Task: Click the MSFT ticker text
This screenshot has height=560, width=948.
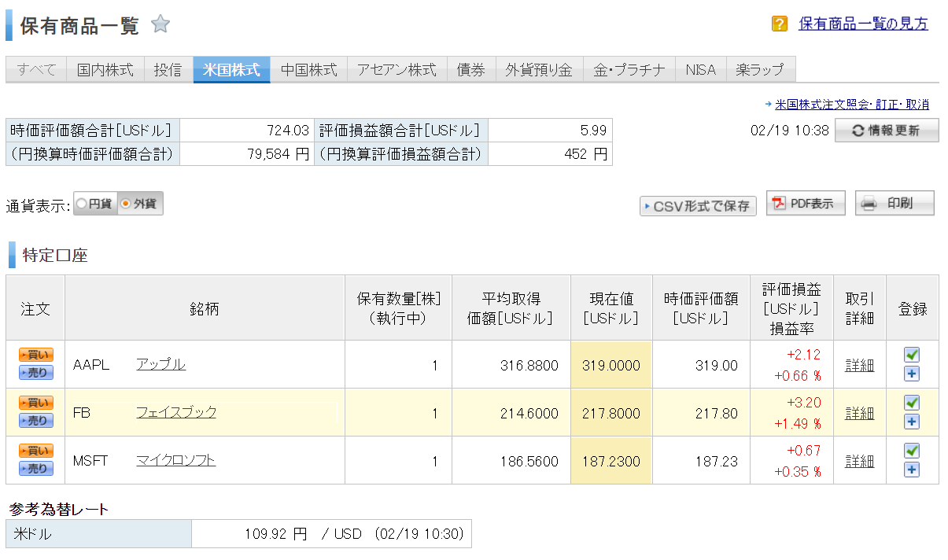Action: coord(90,461)
